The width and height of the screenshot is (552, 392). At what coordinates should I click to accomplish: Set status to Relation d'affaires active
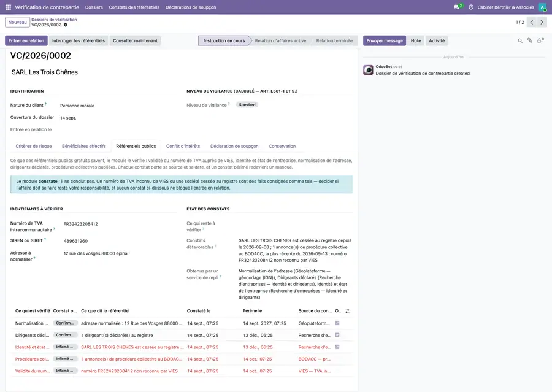(280, 41)
